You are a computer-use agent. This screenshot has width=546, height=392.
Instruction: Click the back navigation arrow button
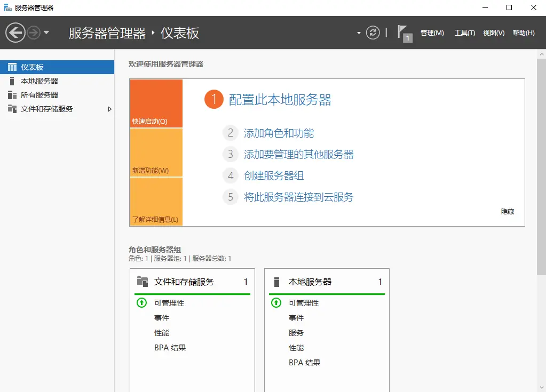(15, 33)
